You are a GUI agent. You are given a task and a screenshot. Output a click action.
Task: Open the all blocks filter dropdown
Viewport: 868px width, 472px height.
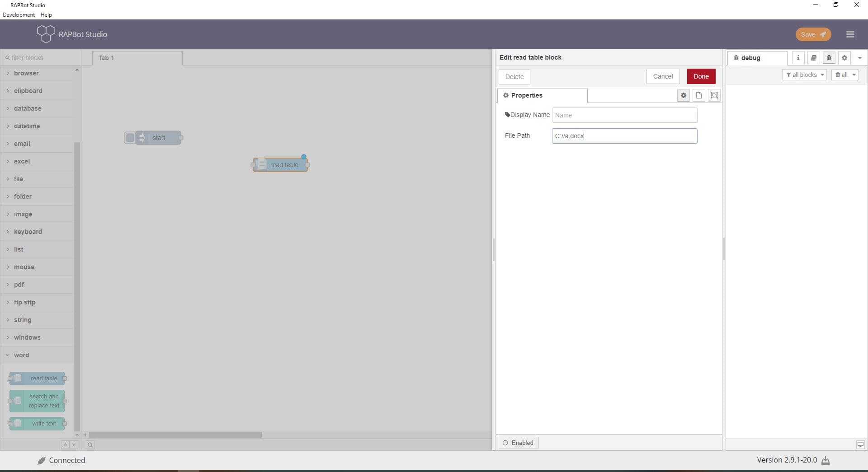(804, 75)
